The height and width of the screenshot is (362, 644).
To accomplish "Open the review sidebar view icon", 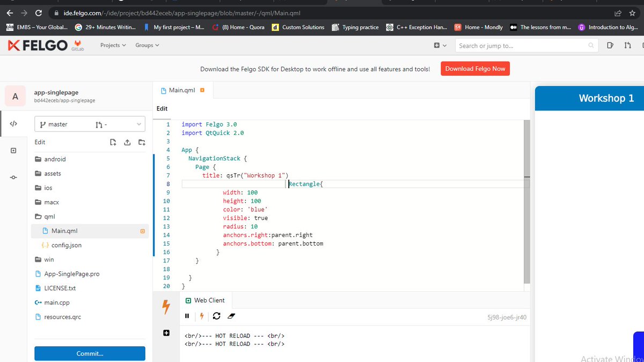I will pos(13,151).
